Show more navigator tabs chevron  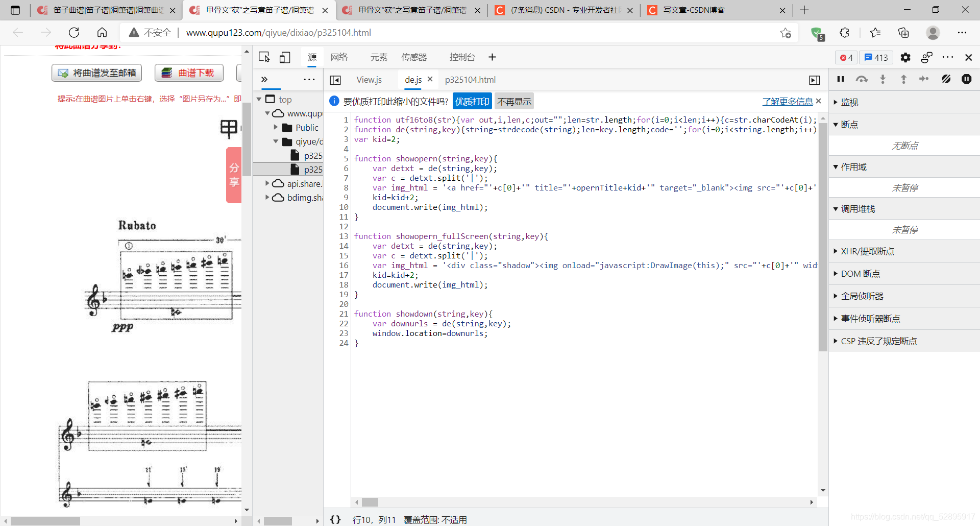264,79
